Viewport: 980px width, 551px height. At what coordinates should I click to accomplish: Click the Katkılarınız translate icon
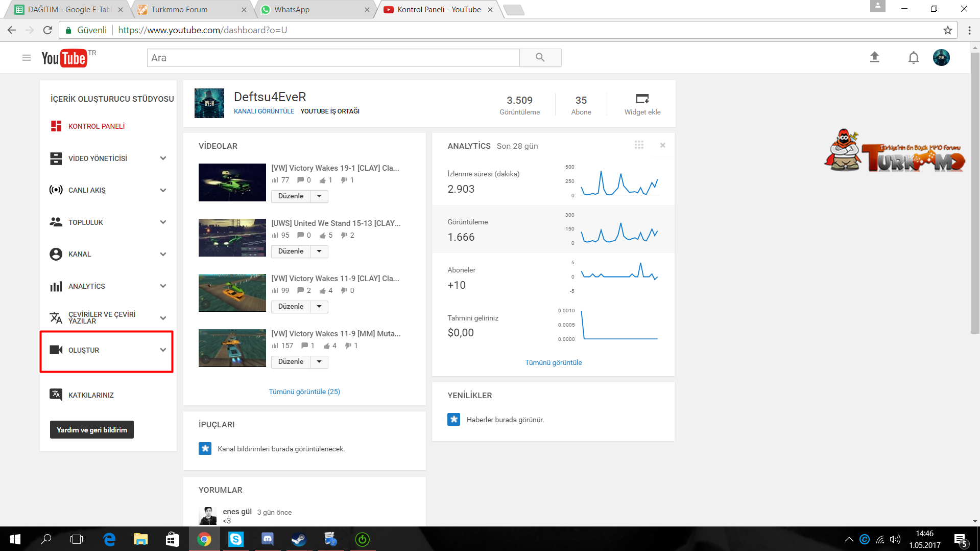[x=56, y=395]
